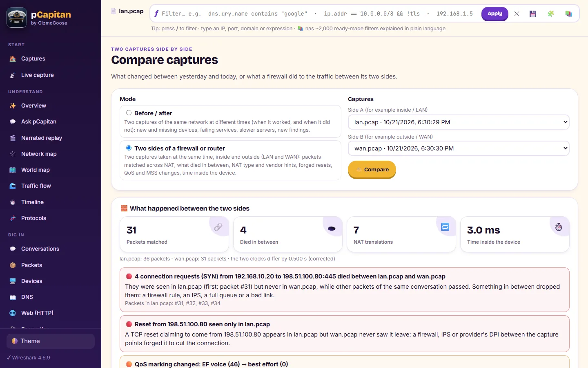The height and width of the screenshot is (368, 588).
Task: Click the Conversations speech bubble icon
Action: tap(13, 249)
